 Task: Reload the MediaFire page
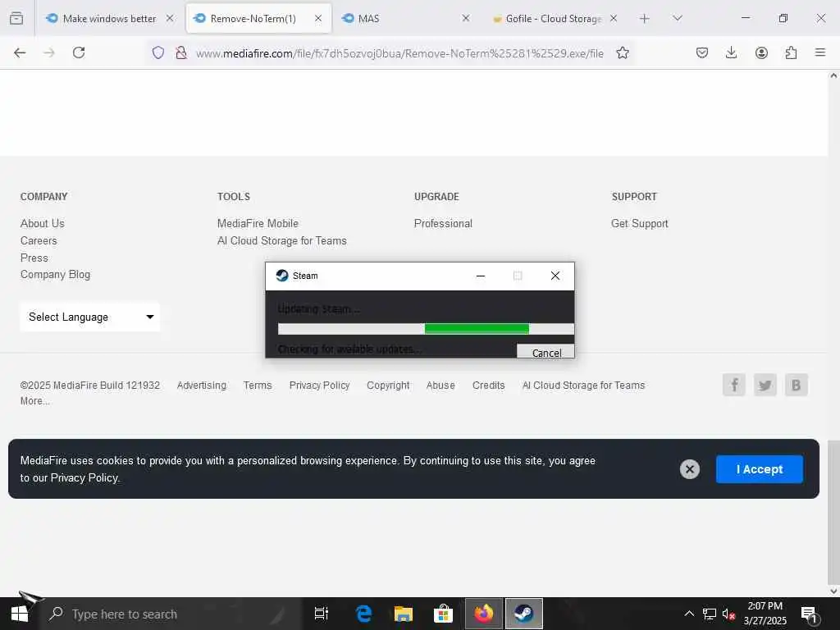click(x=79, y=52)
